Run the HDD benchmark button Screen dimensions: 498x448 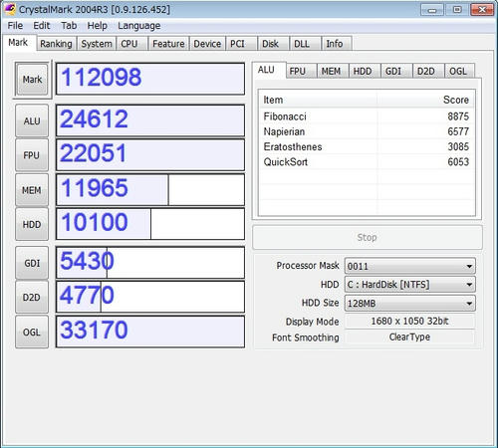point(32,225)
